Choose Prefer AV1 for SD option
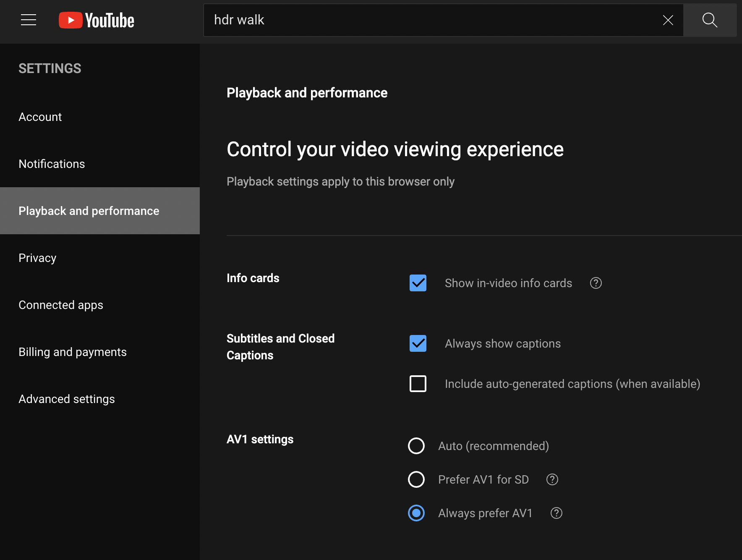This screenshot has height=560, width=742. click(416, 479)
